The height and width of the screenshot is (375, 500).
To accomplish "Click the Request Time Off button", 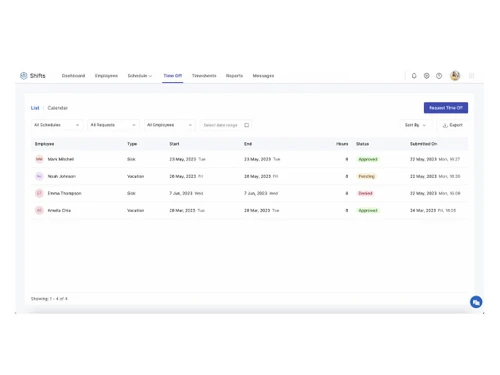I will tap(446, 108).
